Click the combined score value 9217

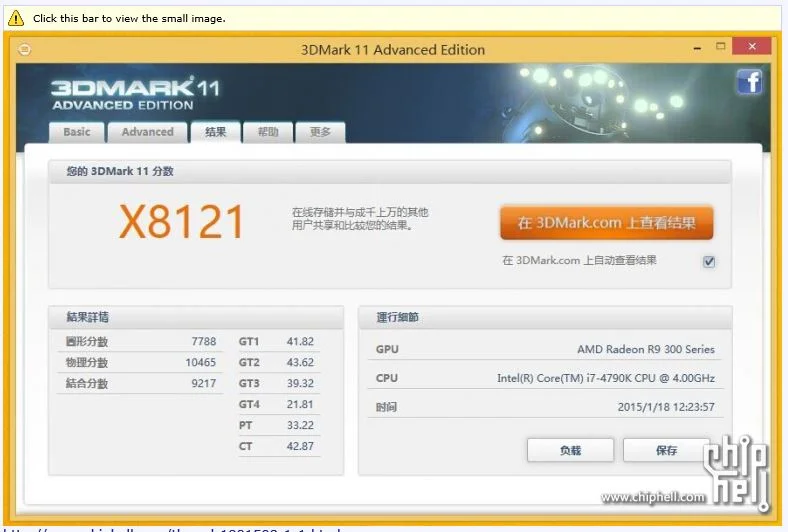tap(204, 384)
